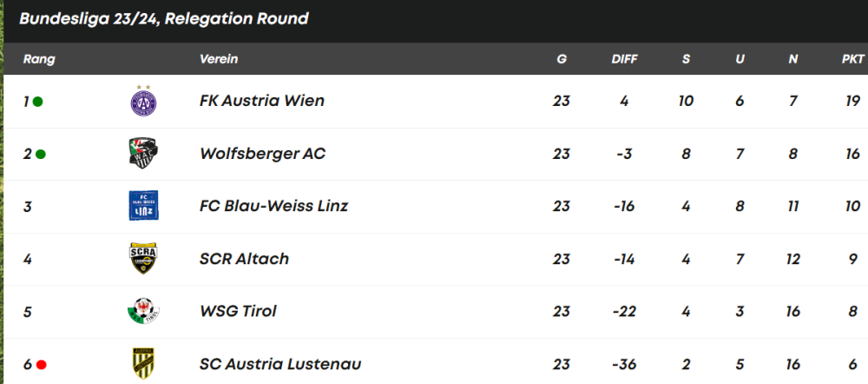Click the DIFF column header

coord(624,59)
